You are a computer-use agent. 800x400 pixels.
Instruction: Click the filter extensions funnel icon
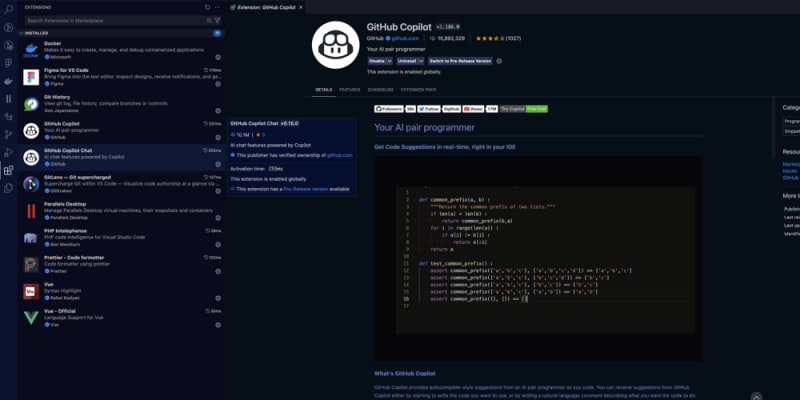[217, 19]
